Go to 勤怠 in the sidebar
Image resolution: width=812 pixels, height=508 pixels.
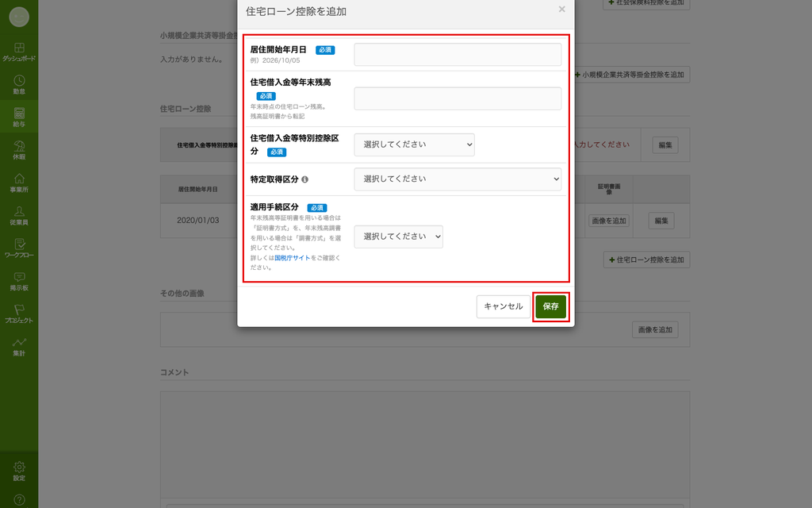pyautogui.click(x=19, y=84)
